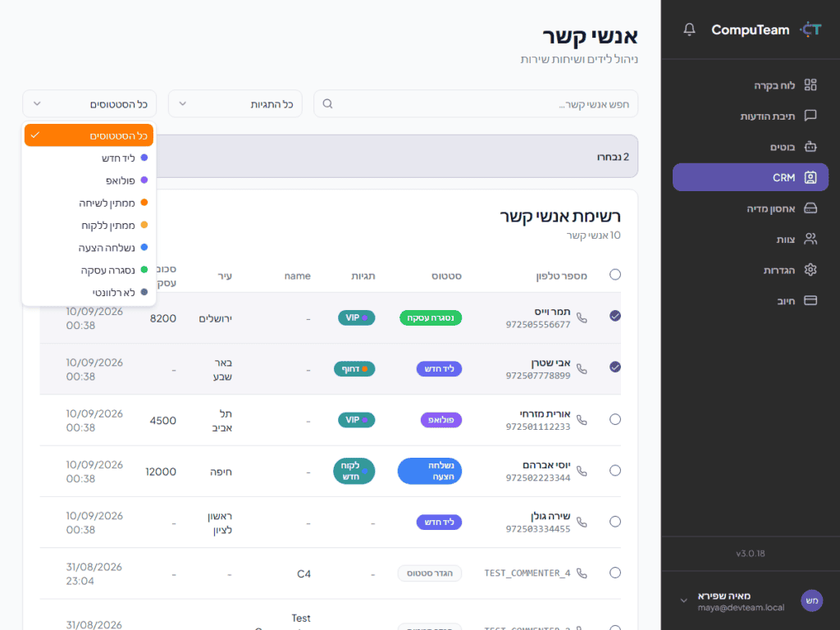Uncheck אבי שטרן row selection
Screen dimensions: 840x630
615,367
